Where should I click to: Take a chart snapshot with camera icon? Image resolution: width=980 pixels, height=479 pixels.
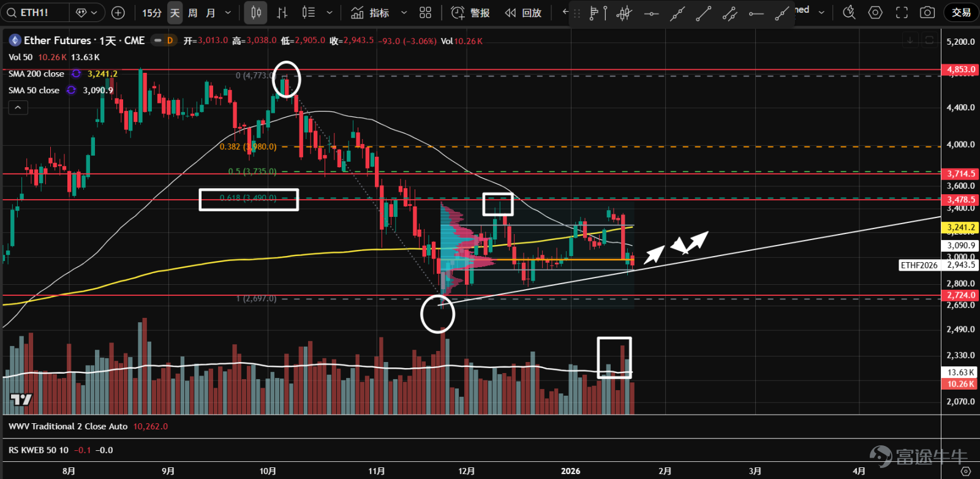pos(927,12)
